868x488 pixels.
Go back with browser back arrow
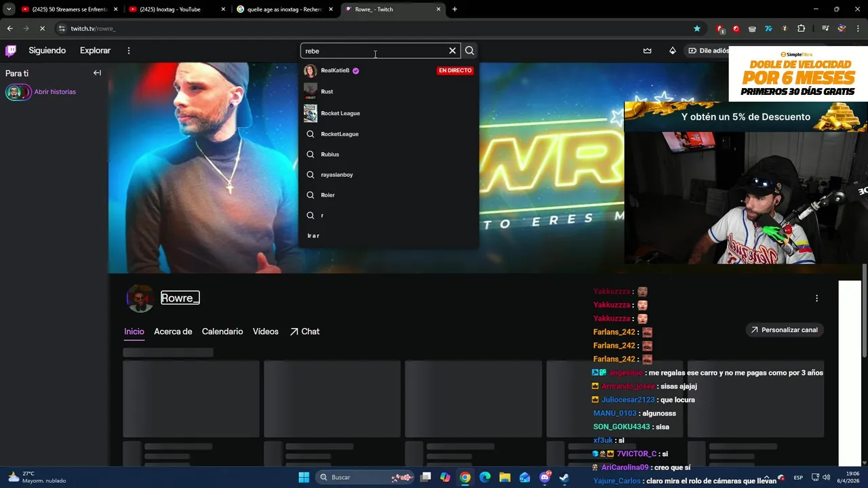coord(9,28)
